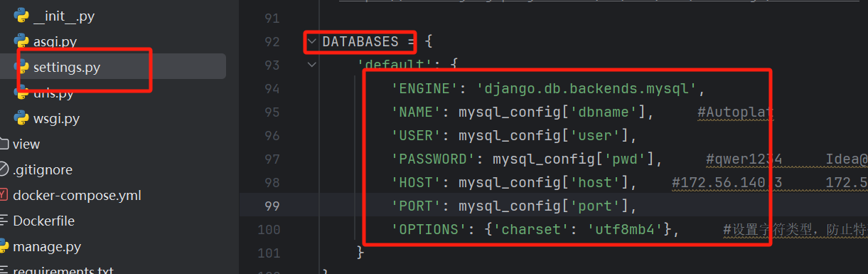Collapse the DATABASES block fold arrow

(311, 41)
